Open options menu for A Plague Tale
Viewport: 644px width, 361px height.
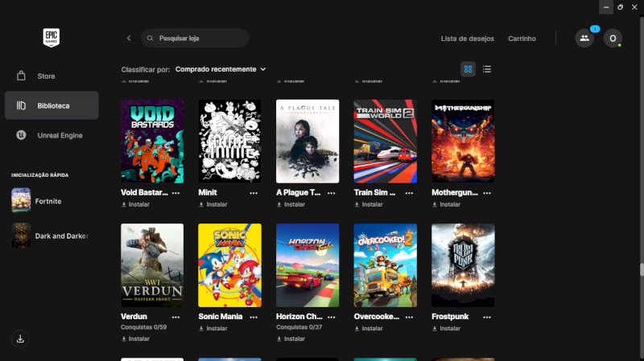(x=332, y=193)
